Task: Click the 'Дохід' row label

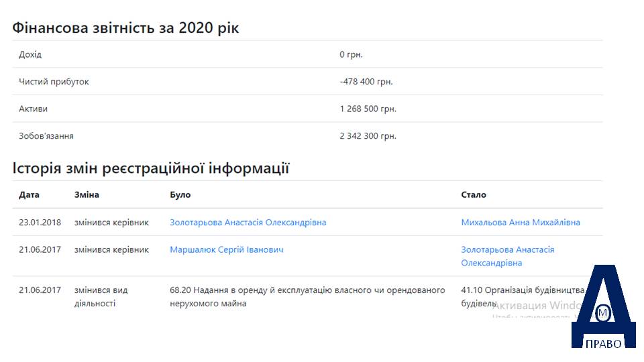Action: [30, 54]
